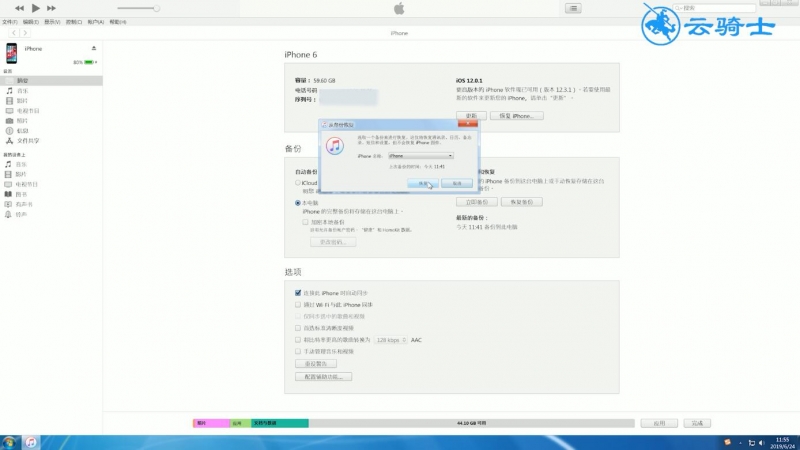Click the 立即备份 back up now button
The height and width of the screenshot is (450, 800).
(x=477, y=202)
